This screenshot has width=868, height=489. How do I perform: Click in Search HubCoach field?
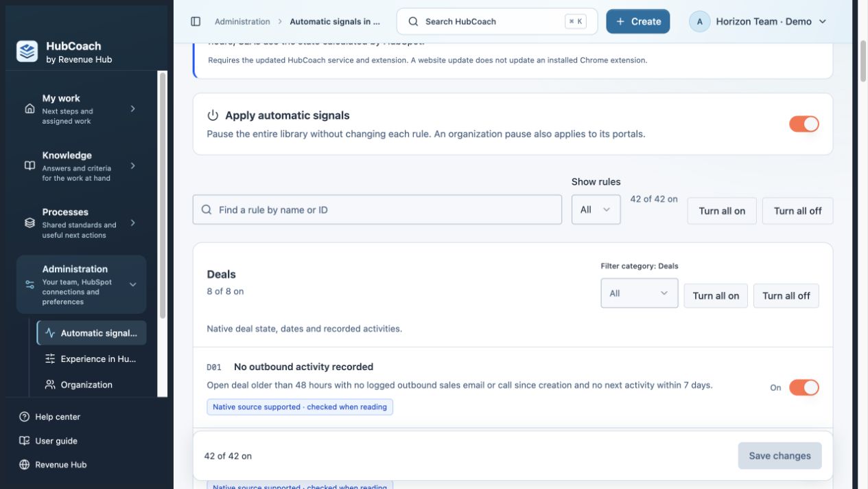(x=497, y=21)
